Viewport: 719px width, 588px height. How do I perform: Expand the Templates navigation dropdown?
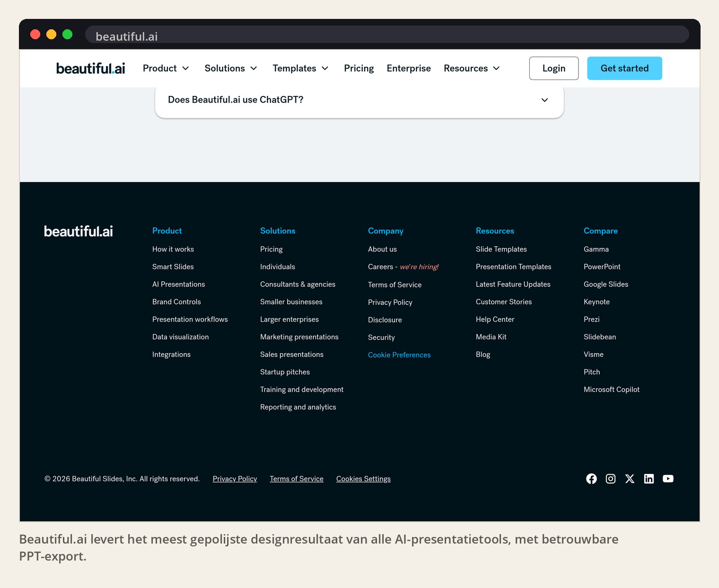tap(300, 69)
